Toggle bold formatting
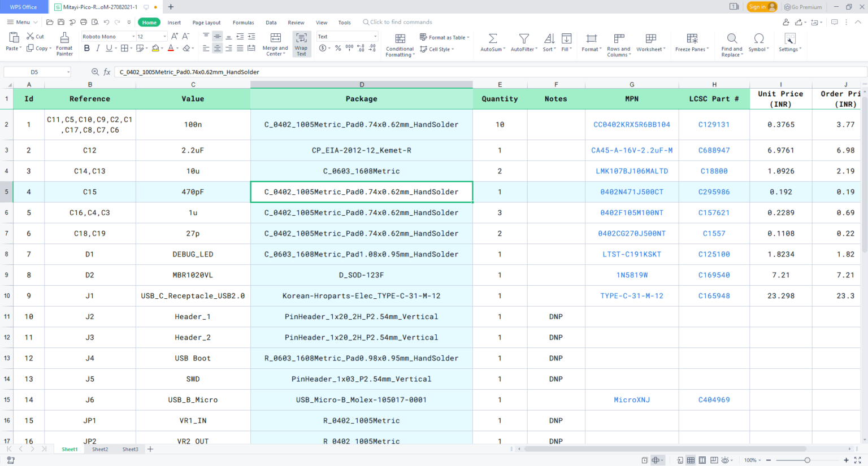This screenshot has height=466, width=868. tap(86, 48)
